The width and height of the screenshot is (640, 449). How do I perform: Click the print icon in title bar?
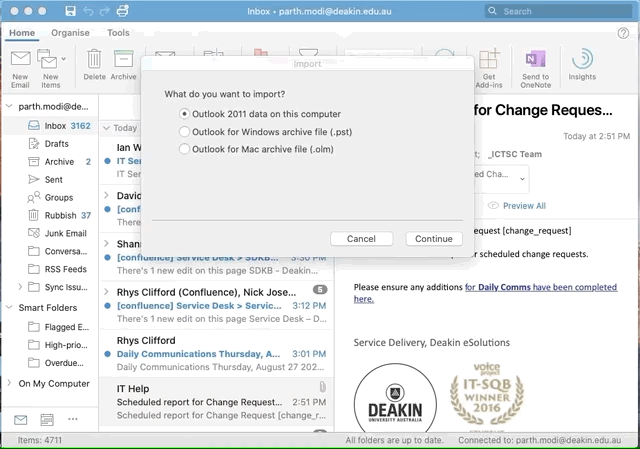pyautogui.click(x=123, y=11)
